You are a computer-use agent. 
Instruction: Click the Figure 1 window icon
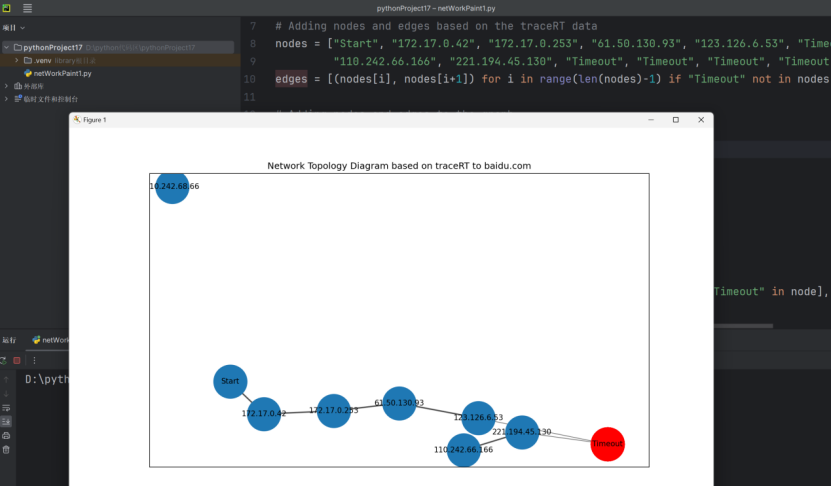[77, 120]
